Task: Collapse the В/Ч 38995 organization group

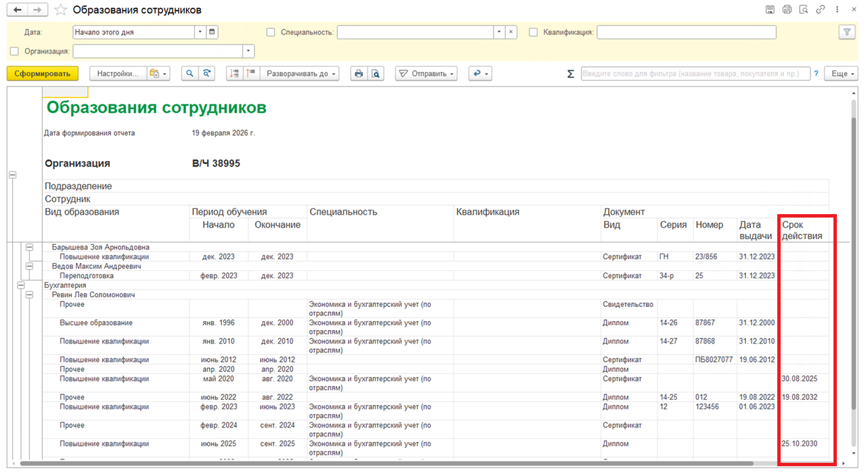Action: [x=12, y=175]
